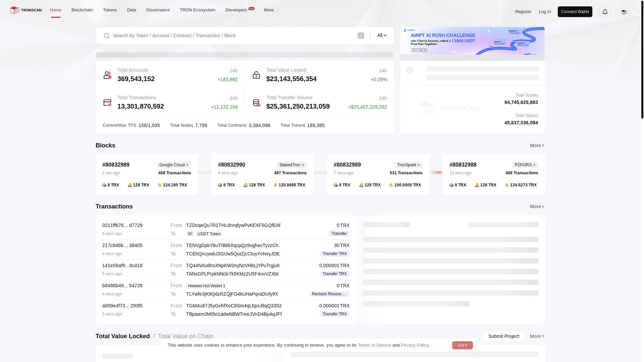Open the TRON Ecosystem menu
The image size is (644, 362).
(198, 10)
